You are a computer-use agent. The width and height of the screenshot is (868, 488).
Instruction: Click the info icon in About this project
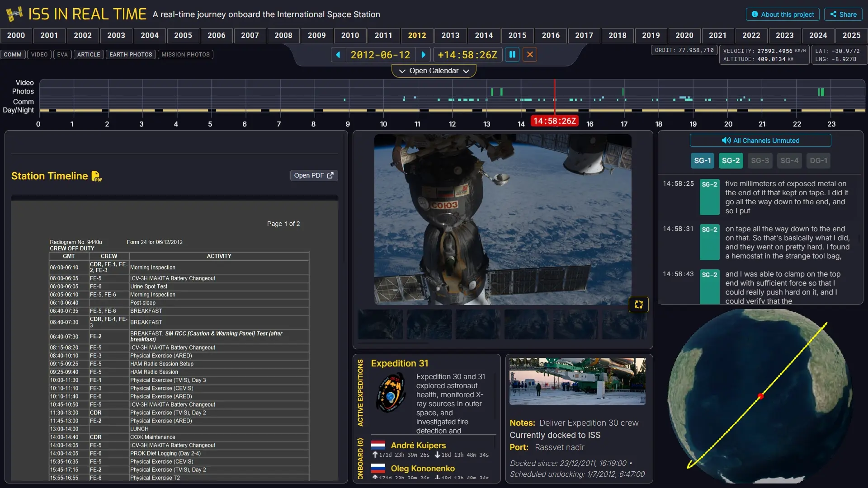755,14
